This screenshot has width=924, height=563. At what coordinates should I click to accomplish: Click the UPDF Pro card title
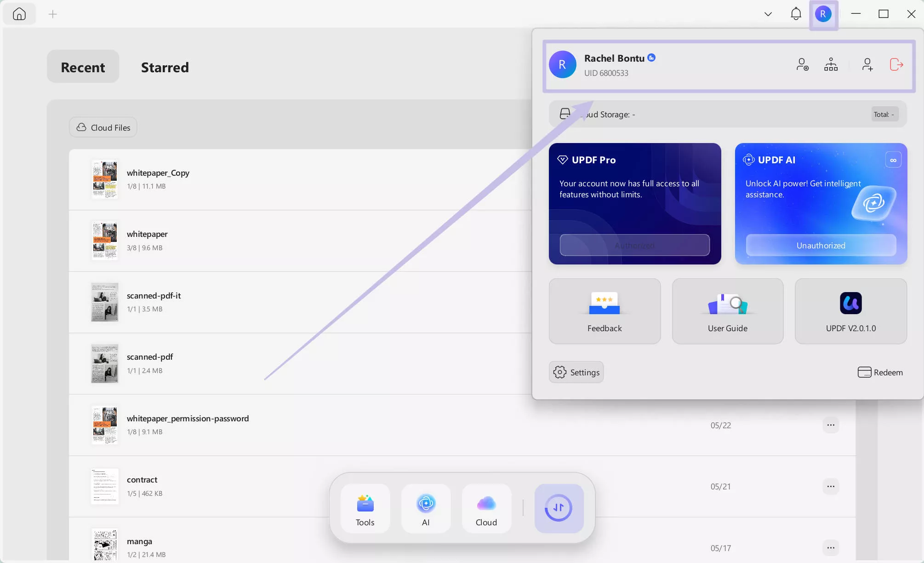tap(593, 160)
